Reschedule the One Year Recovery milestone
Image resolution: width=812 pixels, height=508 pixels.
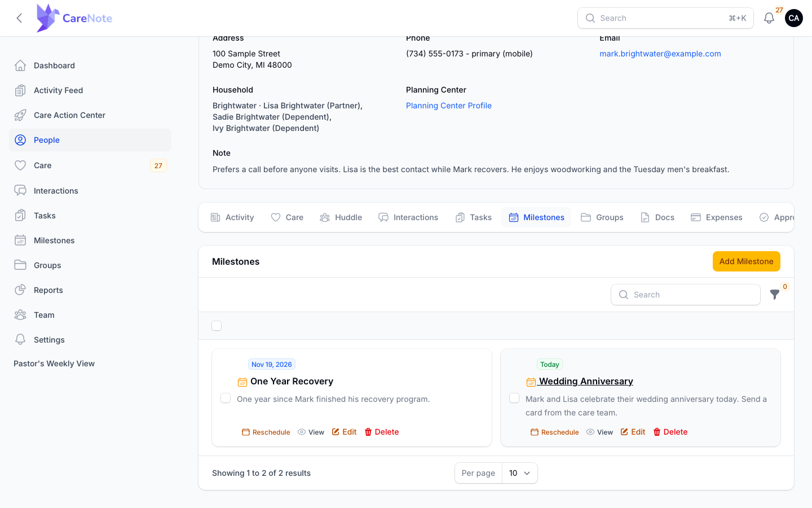coord(266,432)
